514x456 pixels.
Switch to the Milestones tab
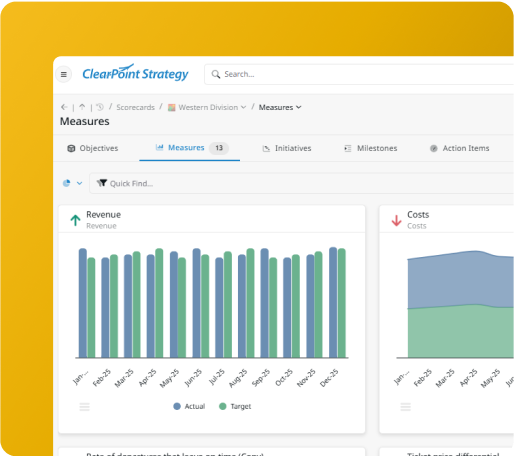click(371, 148)
